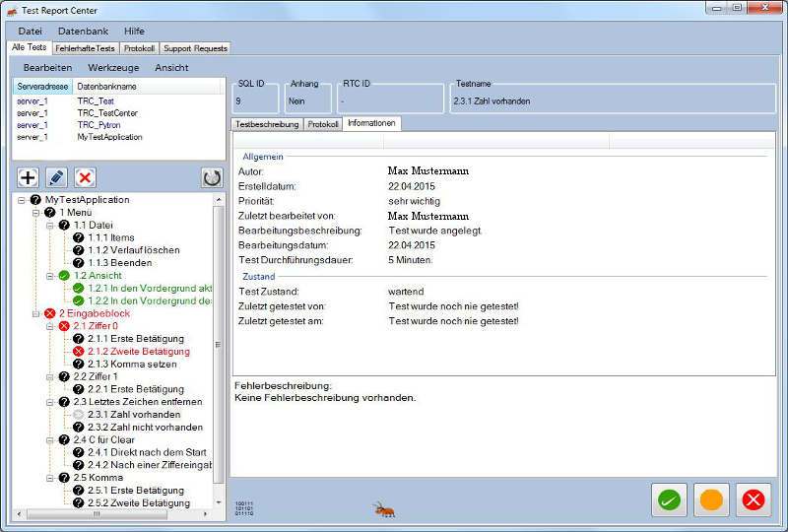Click status icon of MyTestApplication root node
788x532 pixels.
click(x=35, y=200)
